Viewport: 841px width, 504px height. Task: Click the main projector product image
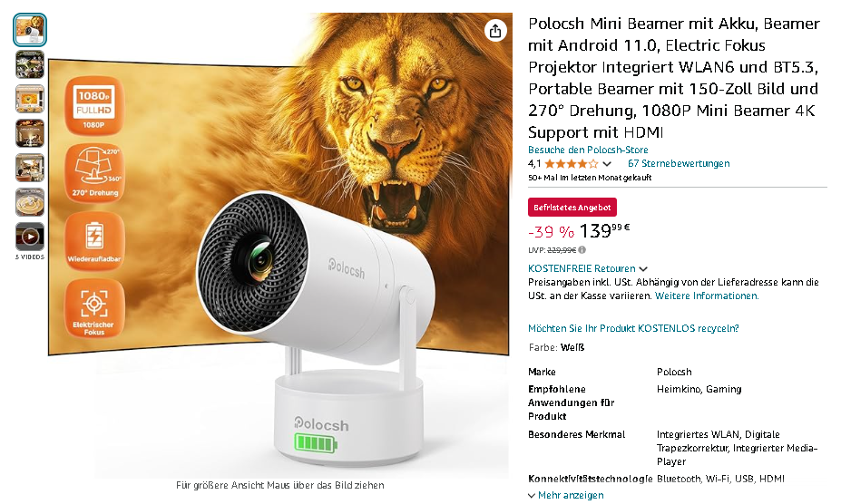click(279, 245)
